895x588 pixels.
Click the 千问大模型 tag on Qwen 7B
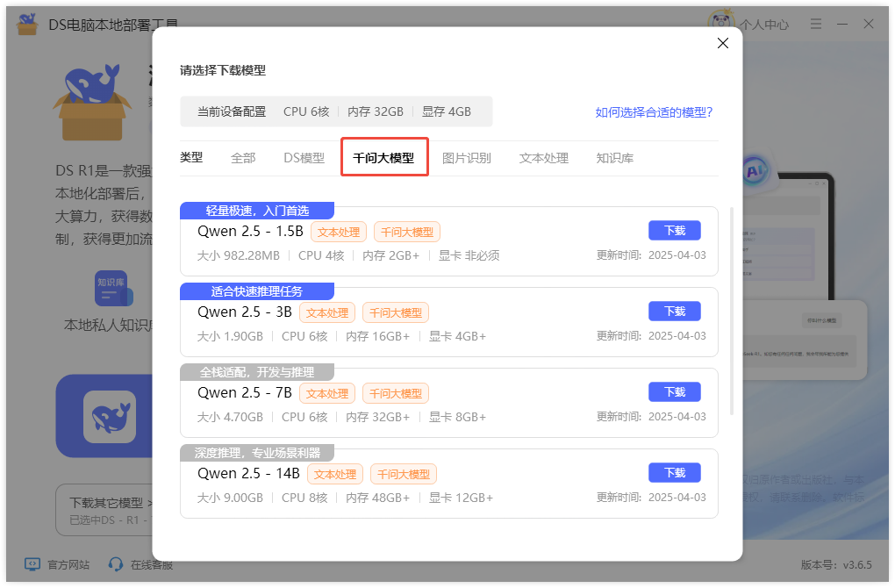[396, 393]
